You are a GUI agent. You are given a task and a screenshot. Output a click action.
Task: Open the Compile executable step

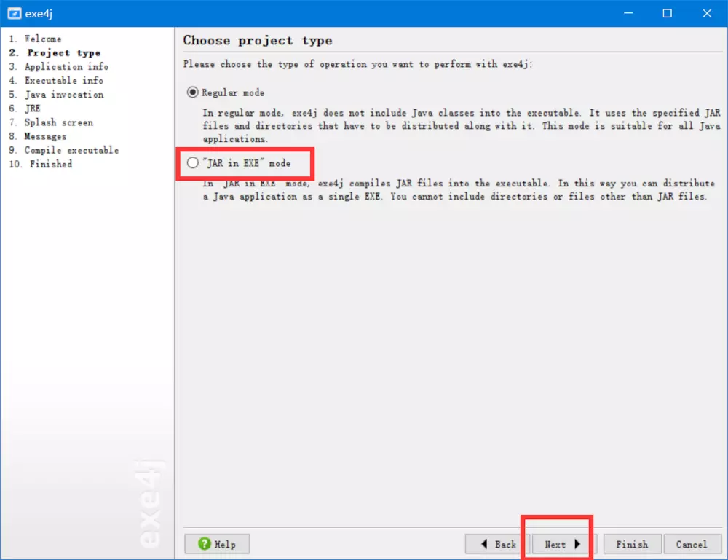71,150
